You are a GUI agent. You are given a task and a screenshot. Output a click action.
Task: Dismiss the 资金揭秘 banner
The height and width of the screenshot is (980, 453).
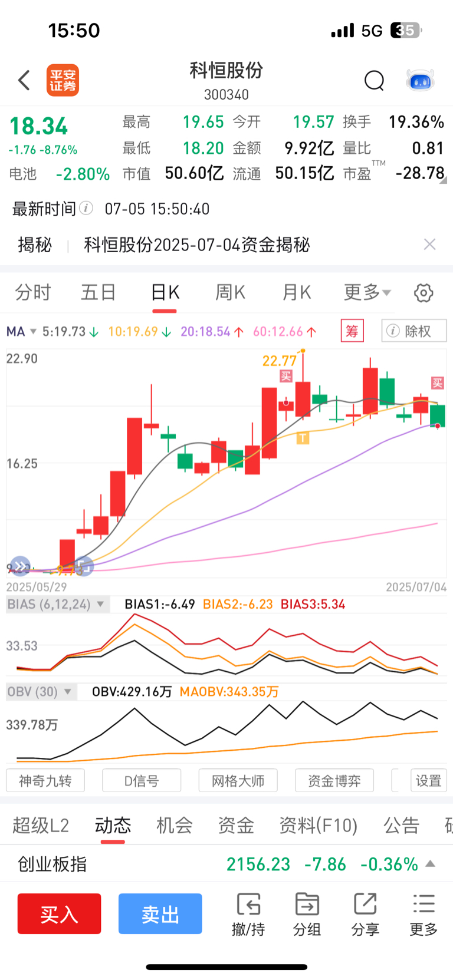tap(430, 245)
